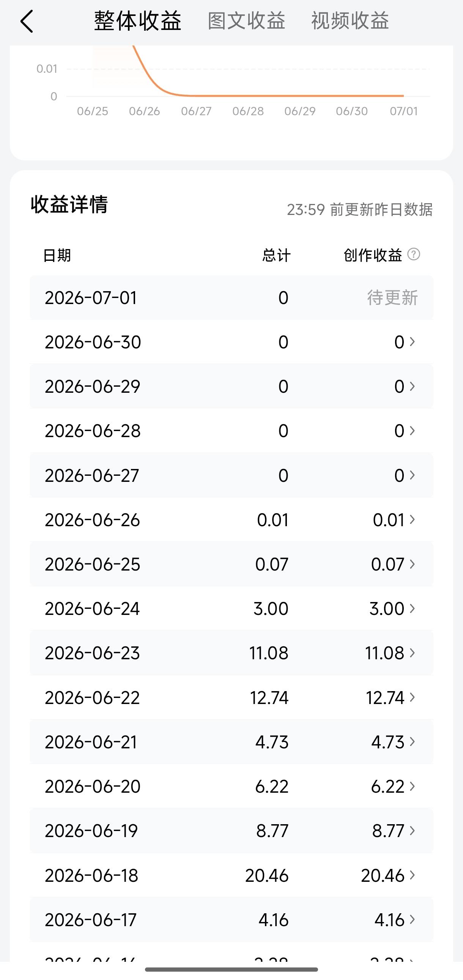The width and height of the screenshot is (463, 980).
Task: Open details chevron for 2026-06-23
Action: click(x=413, y=653)
